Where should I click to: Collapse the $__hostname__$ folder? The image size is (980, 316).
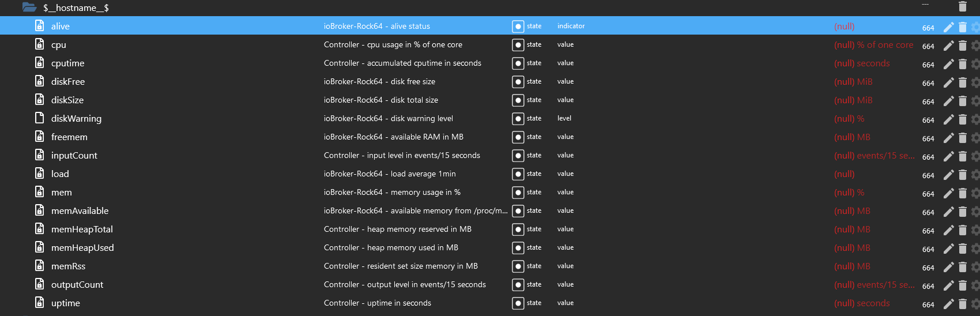click(x=29, y=7)
